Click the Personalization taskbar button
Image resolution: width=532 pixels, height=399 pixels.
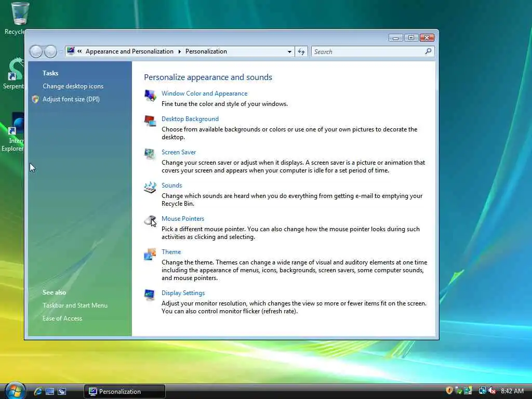[125, 391]
